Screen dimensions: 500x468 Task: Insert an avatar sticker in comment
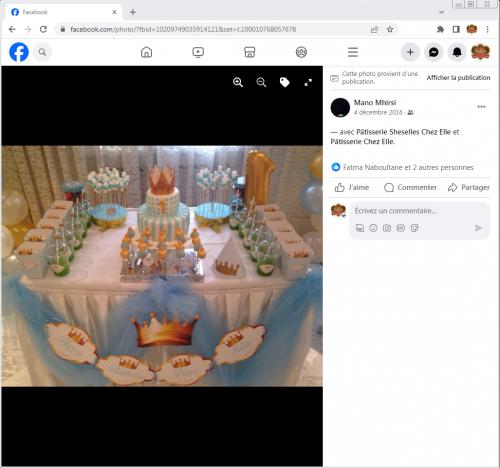tap(360, 228)
